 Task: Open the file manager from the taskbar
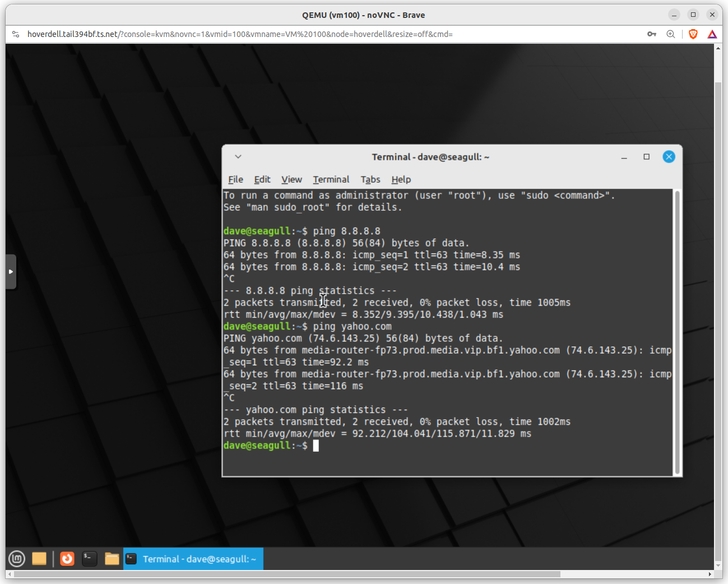(x=112, y=559)
